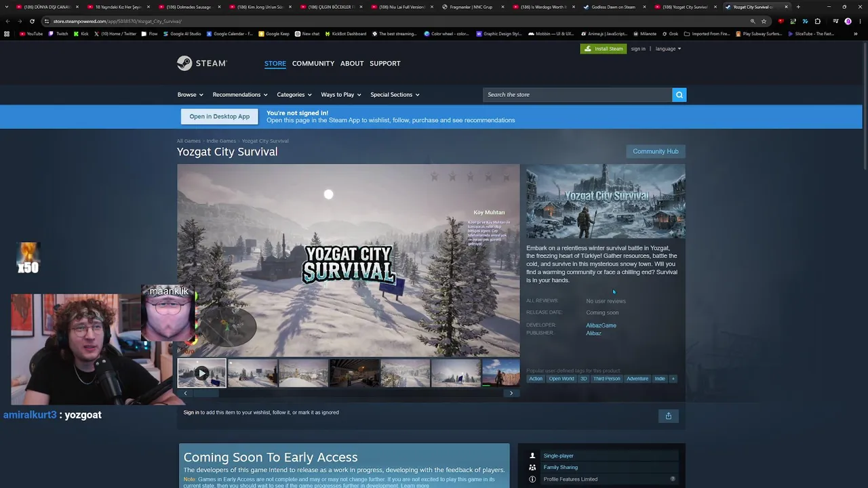
Task: Reload the page with the refresh icon
Action: (32, 21)
